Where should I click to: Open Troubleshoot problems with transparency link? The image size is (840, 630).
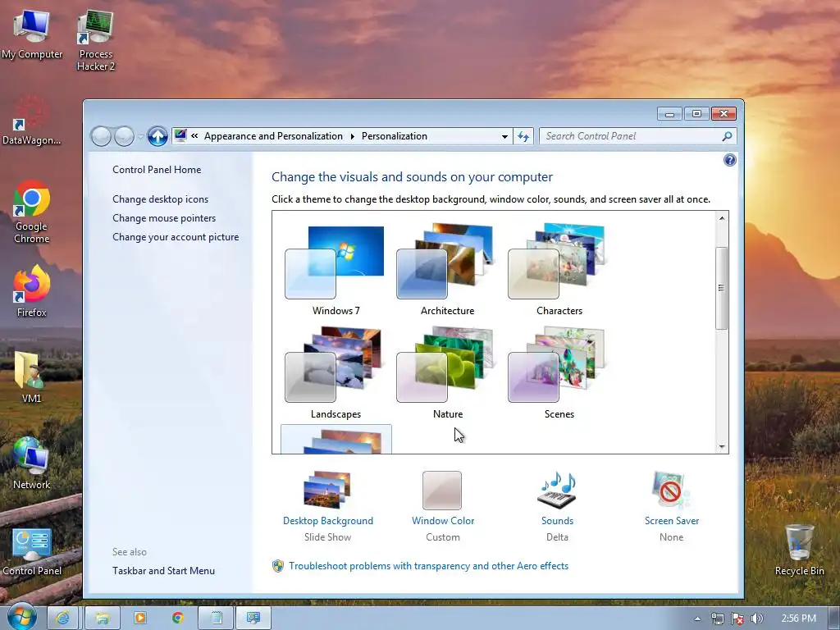pyautogui.click(x=428, y=566)
